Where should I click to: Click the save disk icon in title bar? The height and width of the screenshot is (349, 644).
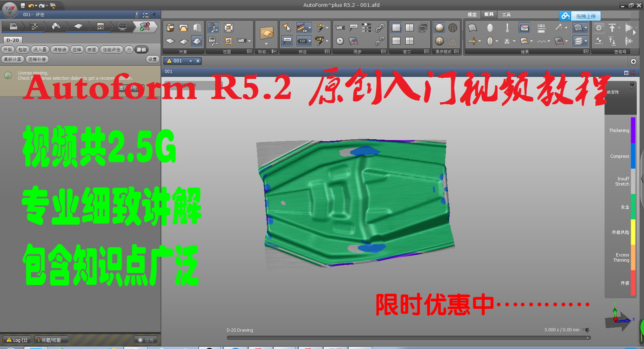coord(23,6)
